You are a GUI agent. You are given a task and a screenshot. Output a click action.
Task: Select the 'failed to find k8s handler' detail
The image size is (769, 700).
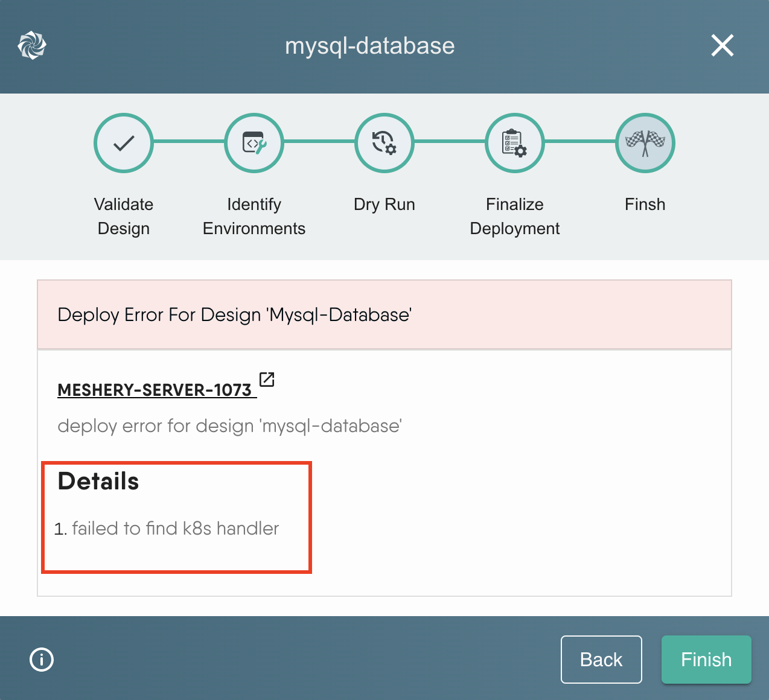coord(175,529)
